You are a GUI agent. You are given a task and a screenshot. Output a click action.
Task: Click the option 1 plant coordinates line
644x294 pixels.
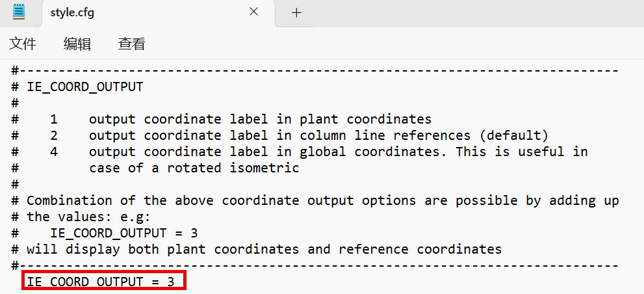point(260,119)
